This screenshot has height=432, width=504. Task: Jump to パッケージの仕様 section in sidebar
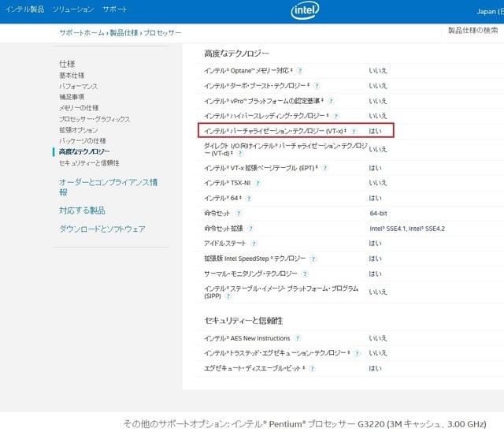[x=82, y=140]
